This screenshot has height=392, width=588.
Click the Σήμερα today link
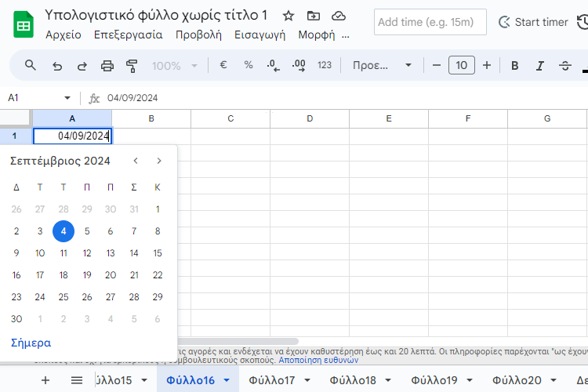[x=31, y=343]
